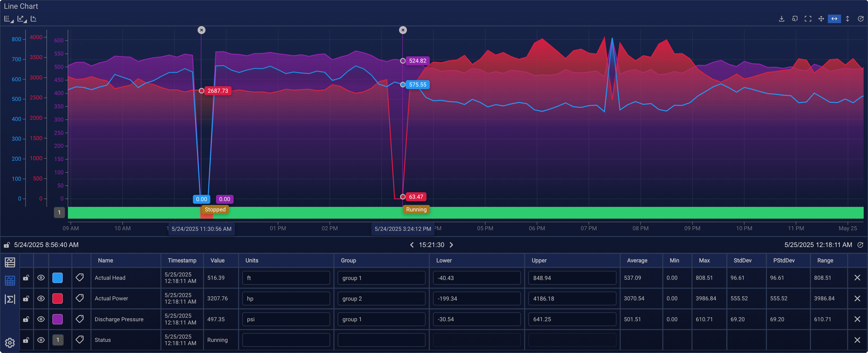Hide the Status series
The width and height of the screenshot is (868, 353).
pyautogui.click(x=41, y=340)
